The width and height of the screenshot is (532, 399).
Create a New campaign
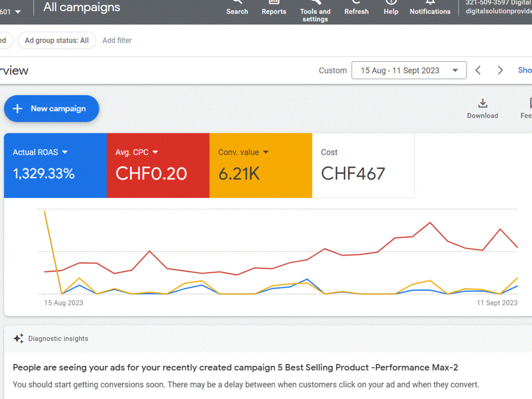(x=52, y=109)
